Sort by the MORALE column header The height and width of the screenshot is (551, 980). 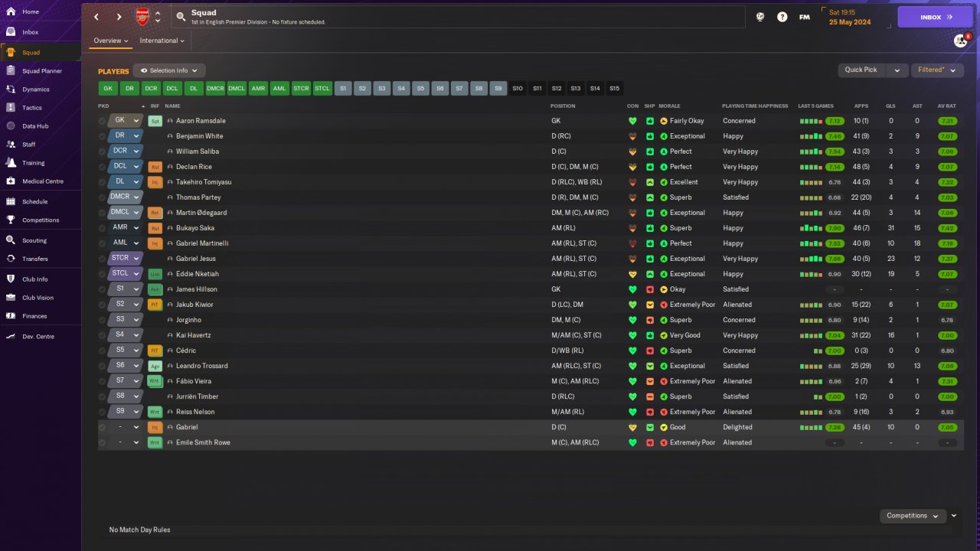tap(669, 106)
